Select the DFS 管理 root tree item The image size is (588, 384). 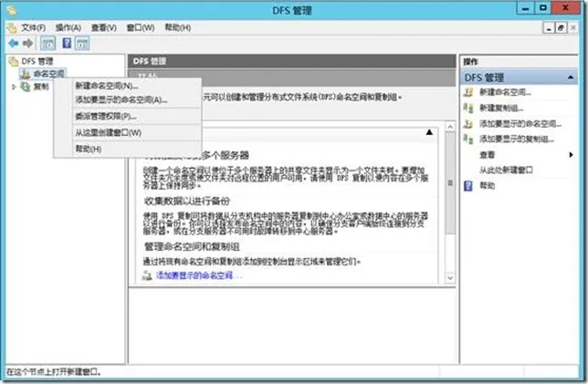[x=37, y=61]
